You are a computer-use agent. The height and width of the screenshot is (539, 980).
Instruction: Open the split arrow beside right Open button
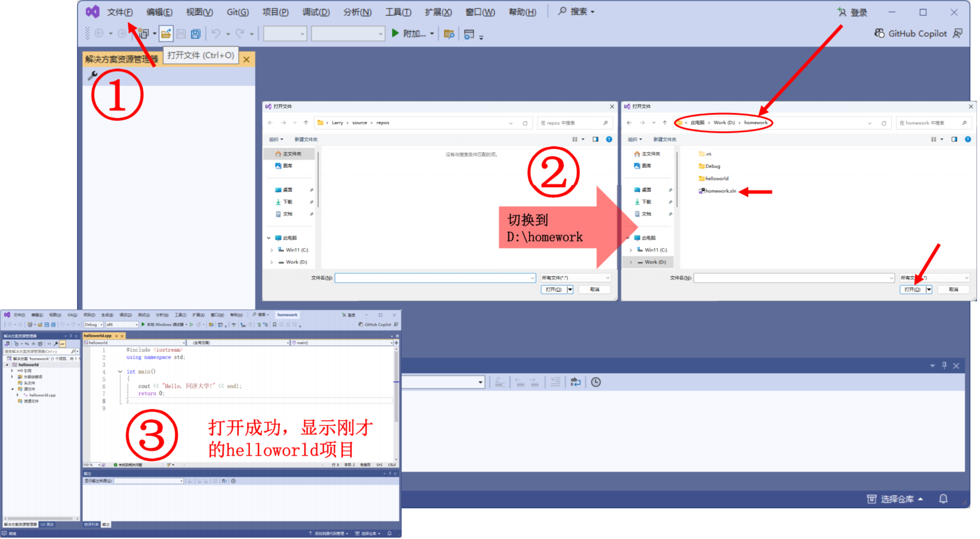point(929,290)
